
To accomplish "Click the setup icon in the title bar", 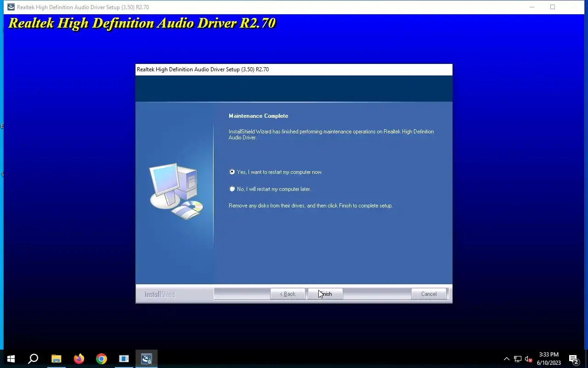I will pyautogui.click(x=11, y=7).
